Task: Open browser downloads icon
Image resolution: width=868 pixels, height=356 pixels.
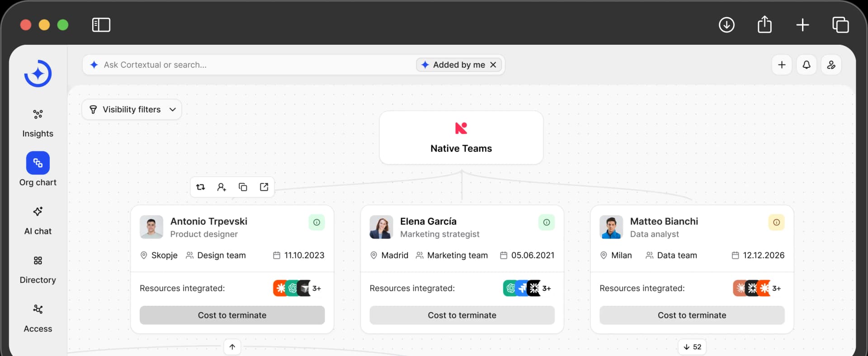Action: (x=726, y=25)
